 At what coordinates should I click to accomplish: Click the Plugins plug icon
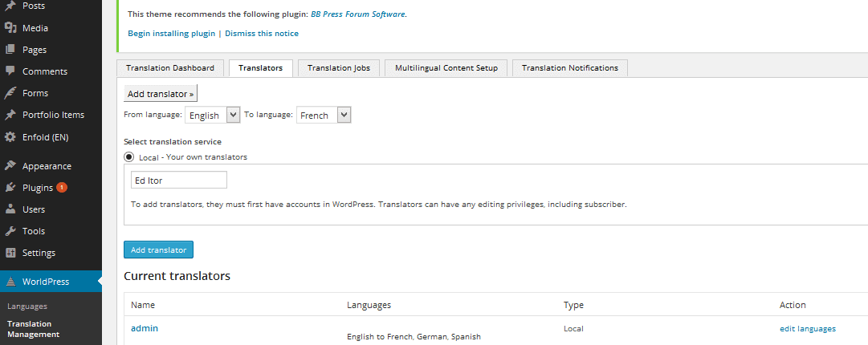[10, 188]
